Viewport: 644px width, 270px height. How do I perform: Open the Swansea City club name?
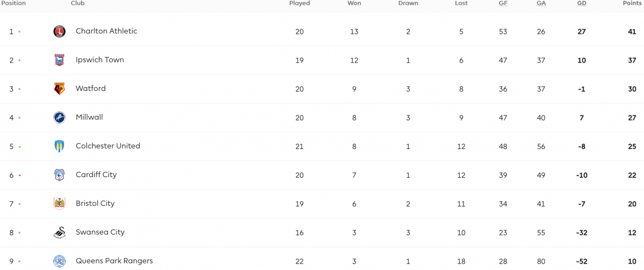click(100, 232)
